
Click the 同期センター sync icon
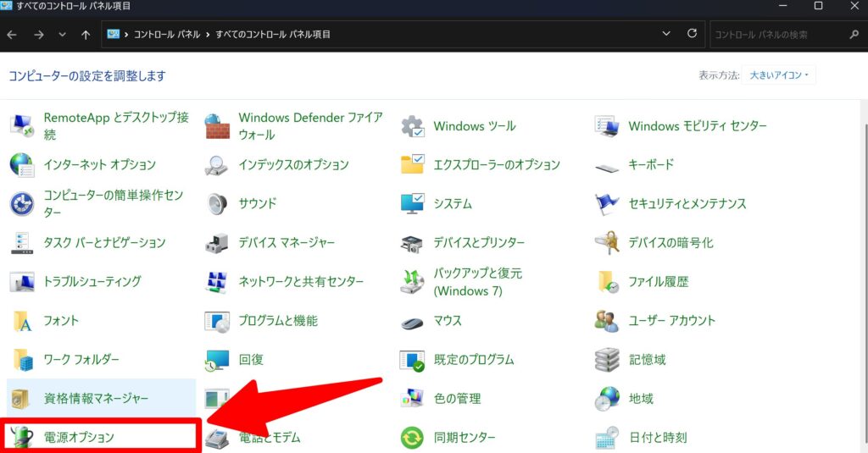(412, 438)
